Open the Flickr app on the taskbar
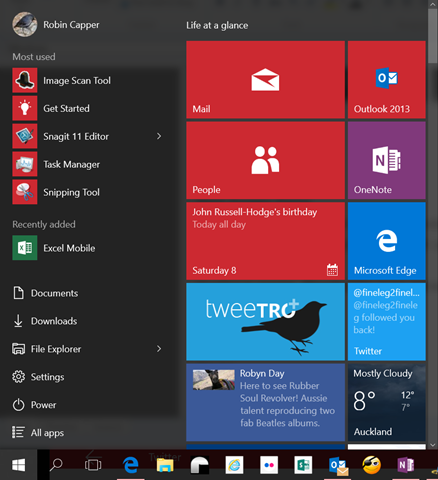 point(269,465)
